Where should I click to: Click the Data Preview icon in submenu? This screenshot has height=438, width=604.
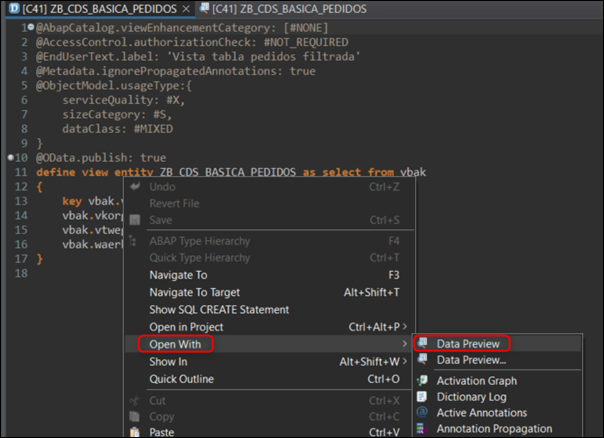tap(423, 342)
